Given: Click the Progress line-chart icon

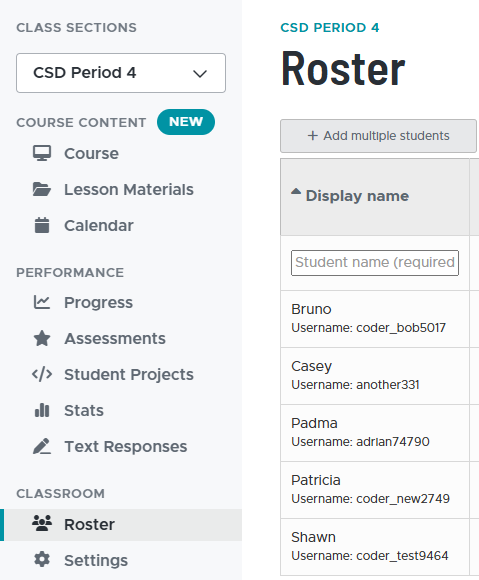Looking at the screenshot, I should [42, 302].
